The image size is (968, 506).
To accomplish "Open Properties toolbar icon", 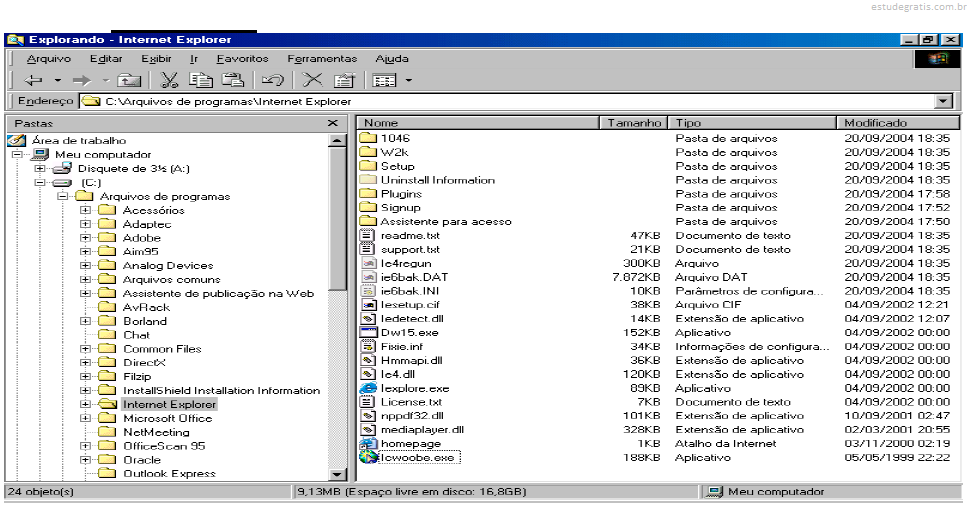I will (x=344, y=80).
